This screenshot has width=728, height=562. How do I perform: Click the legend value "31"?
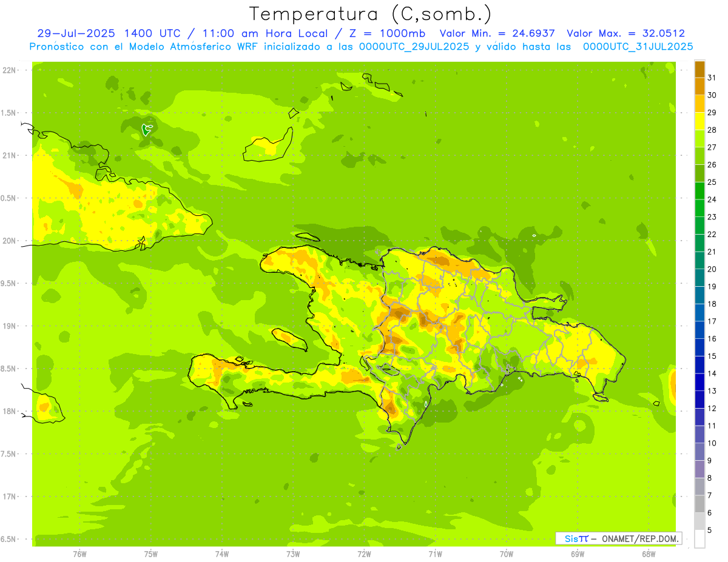tap(712, 78)
